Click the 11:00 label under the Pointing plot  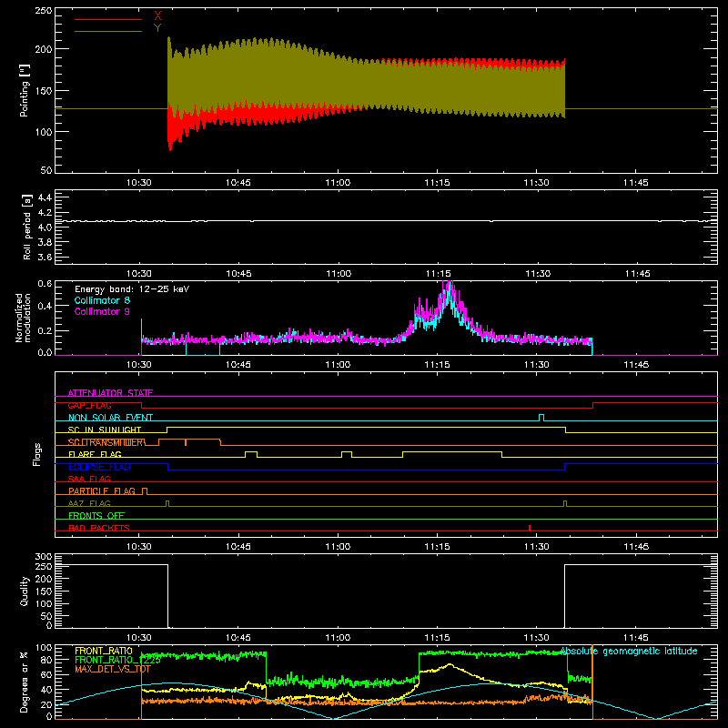338,183
